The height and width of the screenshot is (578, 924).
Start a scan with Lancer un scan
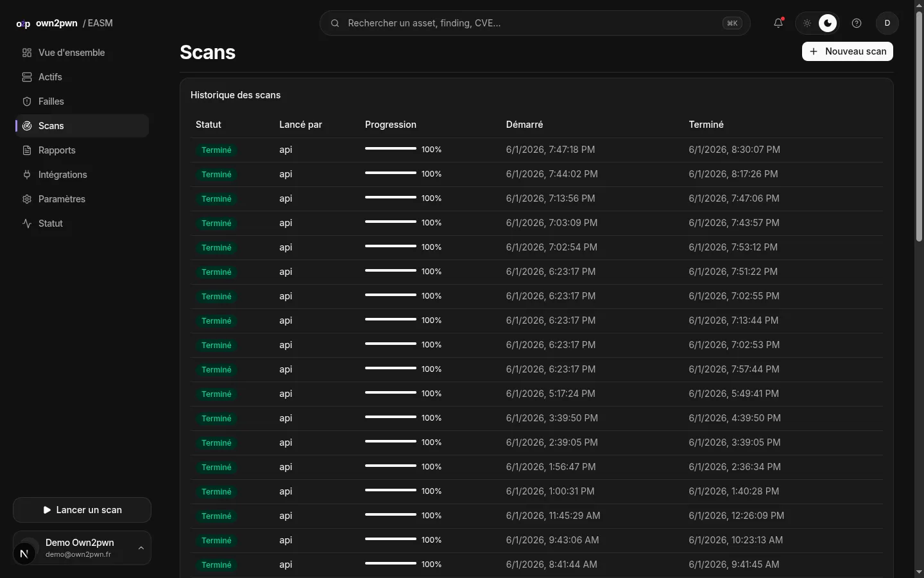click(x=82, y=510)
